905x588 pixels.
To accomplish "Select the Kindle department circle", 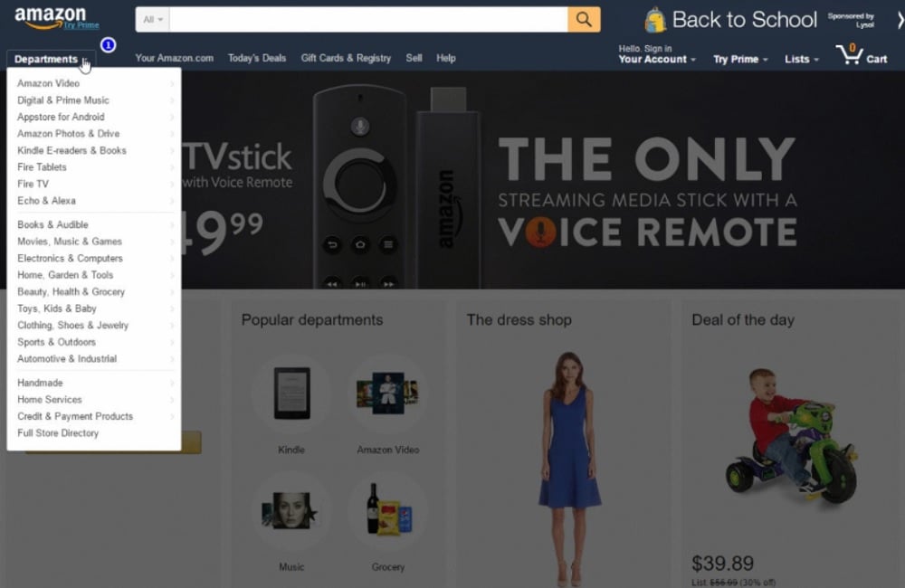I will (291, 393).
